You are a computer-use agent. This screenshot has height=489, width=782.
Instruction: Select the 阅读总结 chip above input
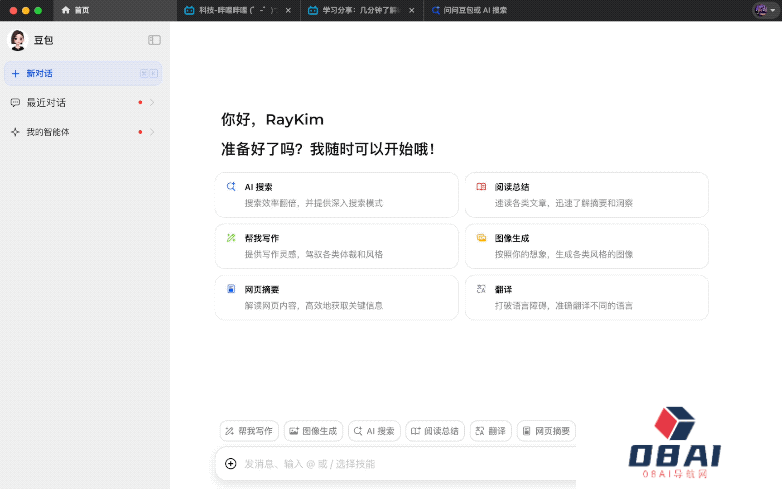click(434, 431)
